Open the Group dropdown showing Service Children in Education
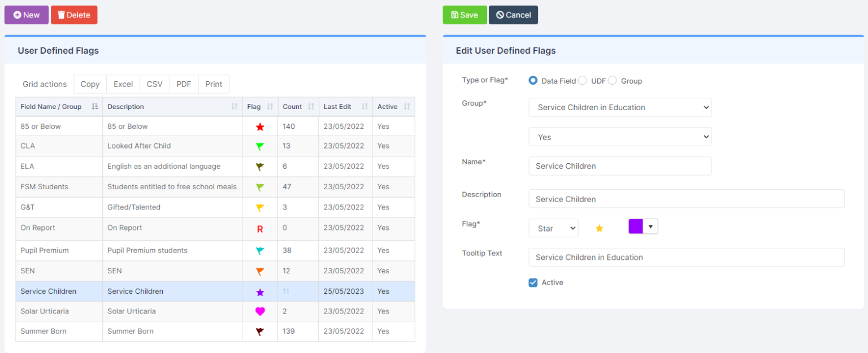Viewport: 868px width, 353px height. (620, 107)
